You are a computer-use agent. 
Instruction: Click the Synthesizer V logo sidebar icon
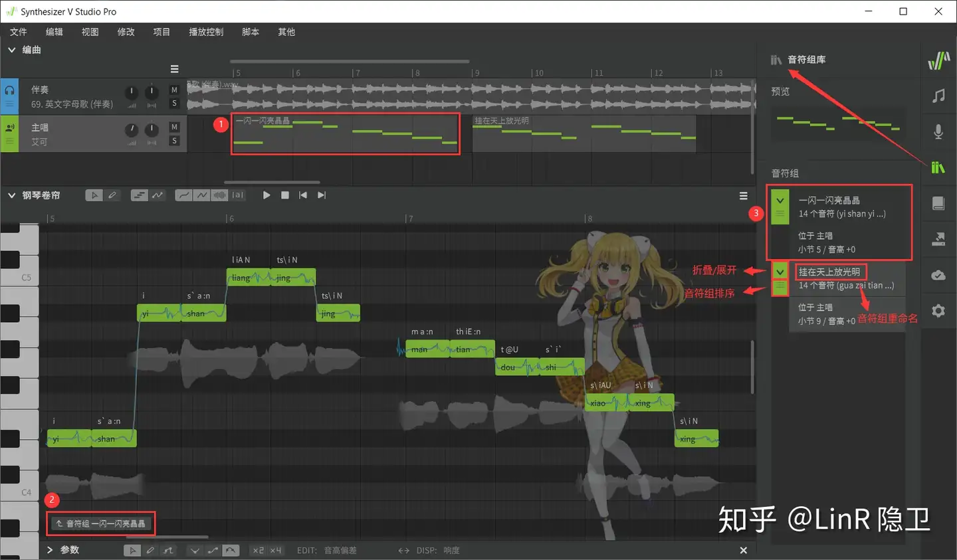coord(938,60)
